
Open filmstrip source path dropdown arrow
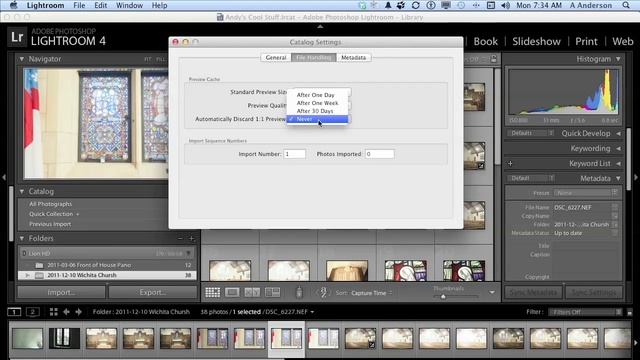(x=312, y=312)
